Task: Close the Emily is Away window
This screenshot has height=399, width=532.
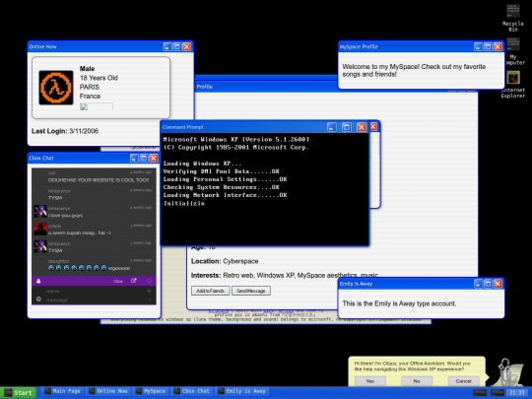Action: (498, 284)
